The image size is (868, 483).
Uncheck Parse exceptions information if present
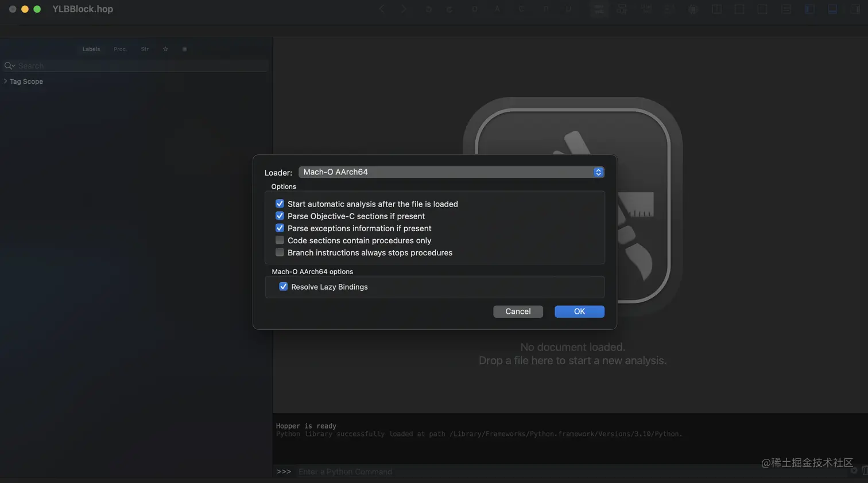280,228
